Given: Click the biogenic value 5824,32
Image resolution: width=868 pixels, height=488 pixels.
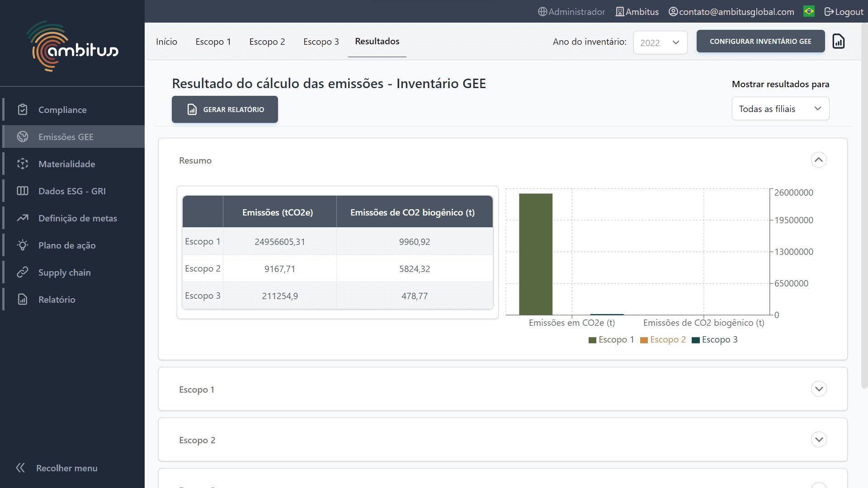Looking at the screenshot, I should tap(415, 269).
